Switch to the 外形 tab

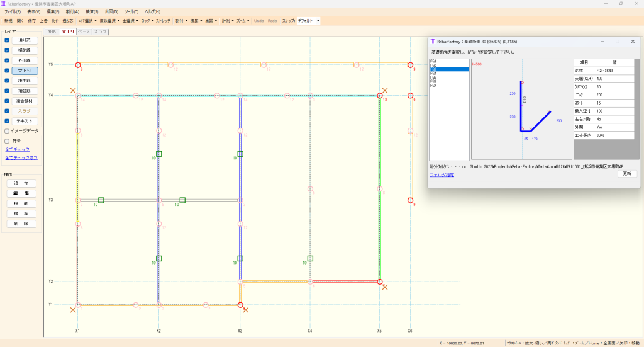52,31
